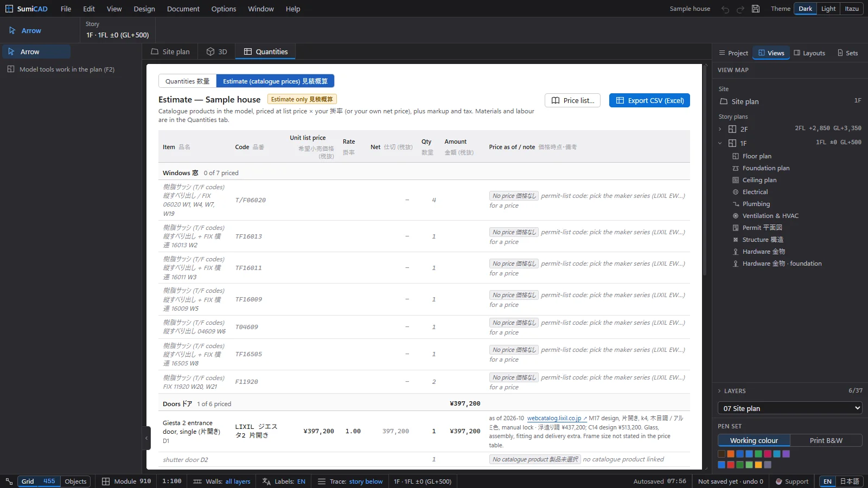Click the save (floppy disk) icon
This screenshot has width=868, height=488.
point(755,9)
